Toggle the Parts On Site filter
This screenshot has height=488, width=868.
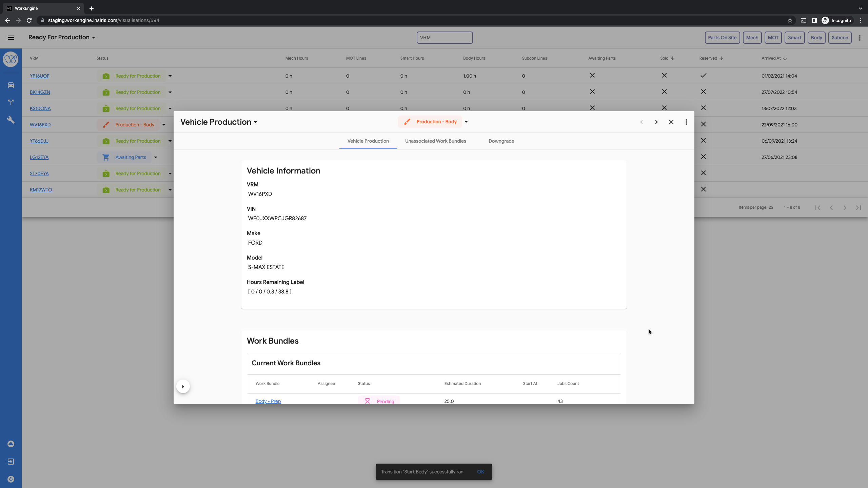(x=722, y=38)
